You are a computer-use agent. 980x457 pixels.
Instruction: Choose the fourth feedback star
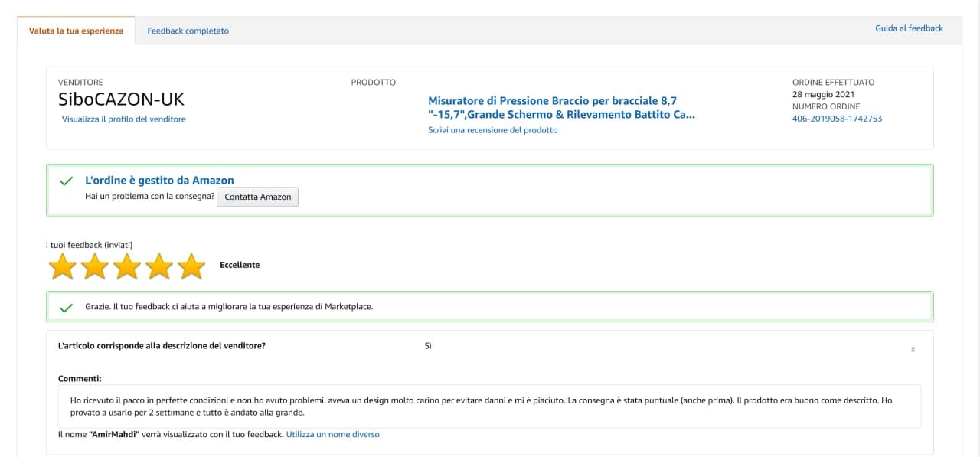click(x=159, y=266)
